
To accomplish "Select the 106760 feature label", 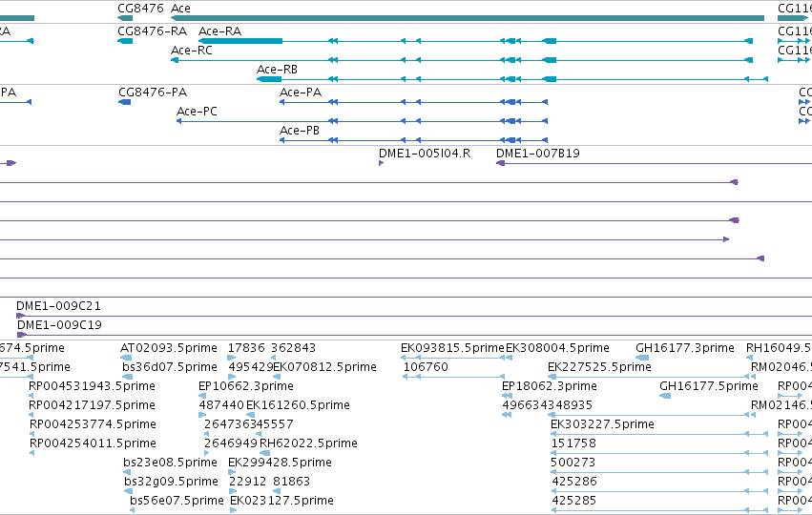I will pos(426,367).
